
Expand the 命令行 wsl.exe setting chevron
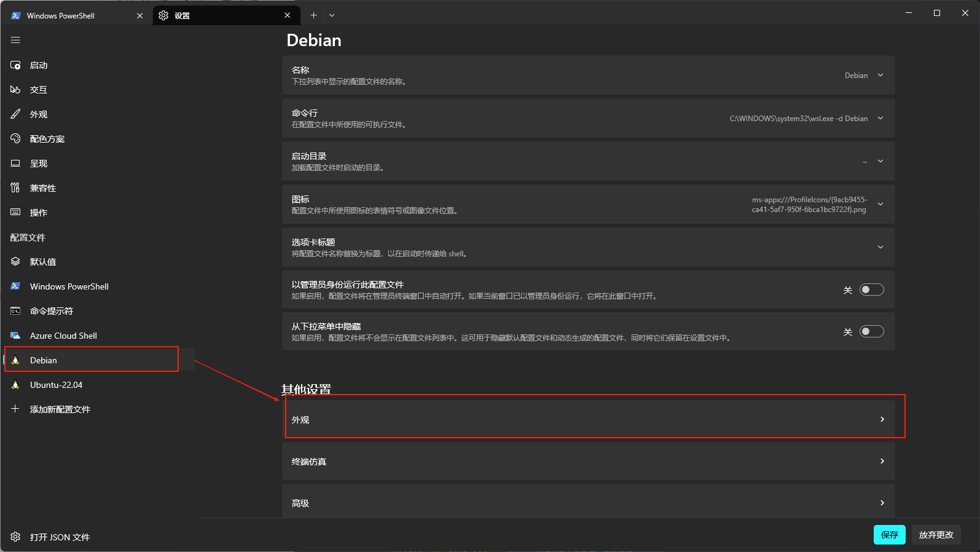pos(880,118)
